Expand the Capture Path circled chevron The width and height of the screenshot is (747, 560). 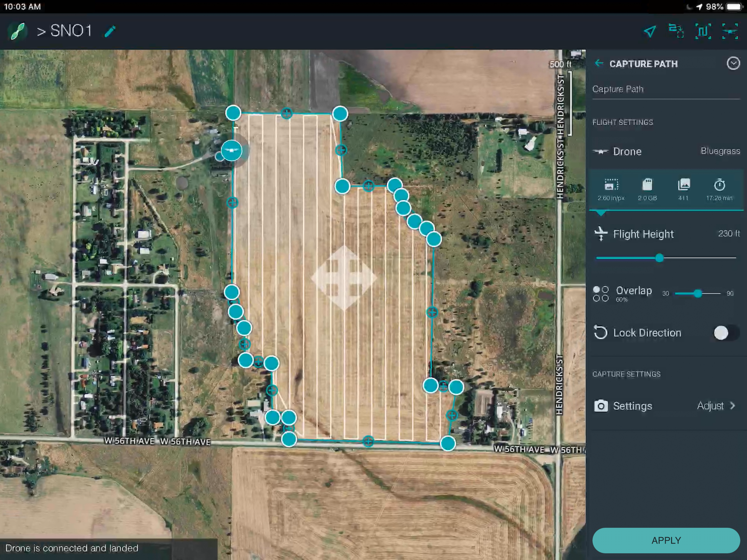[733, 63]
